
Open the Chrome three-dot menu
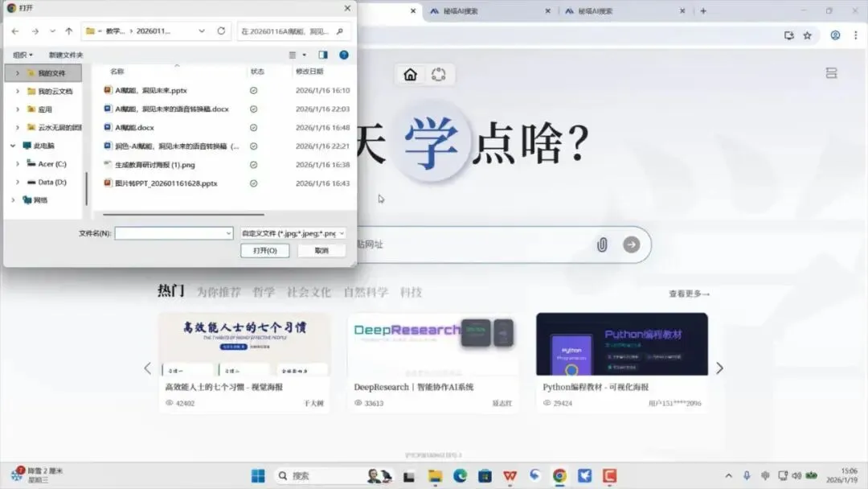856,35
